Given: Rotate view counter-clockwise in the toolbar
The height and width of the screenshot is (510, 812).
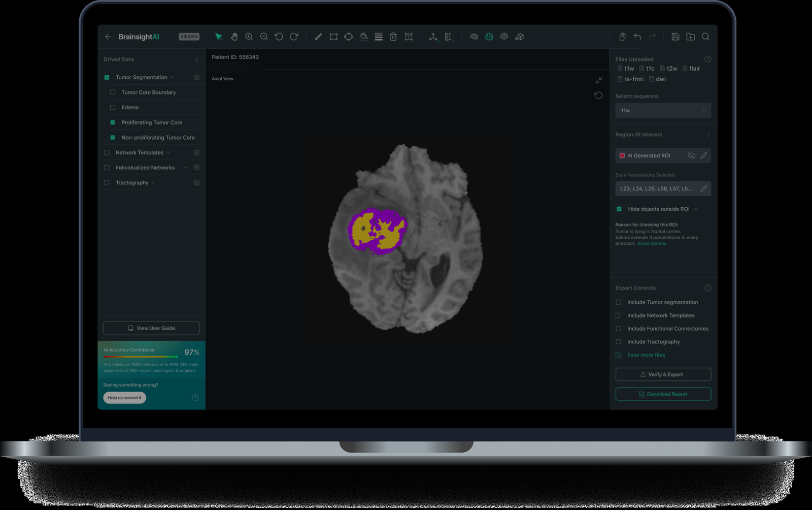Looking at the screenshot, I should (x=279, y=37).
